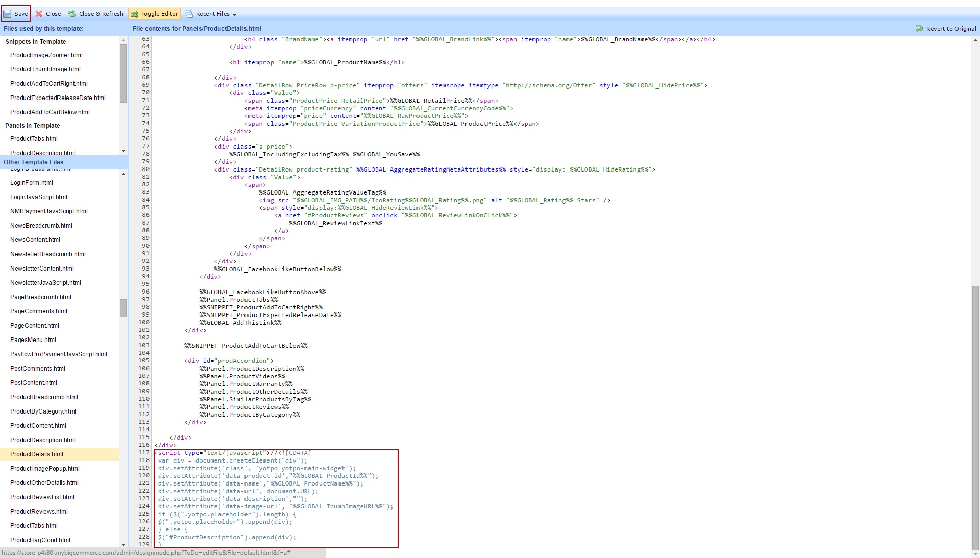Click the Toggle Editor icon
This screenshot has width=980, height=558.
click(134, 14)
